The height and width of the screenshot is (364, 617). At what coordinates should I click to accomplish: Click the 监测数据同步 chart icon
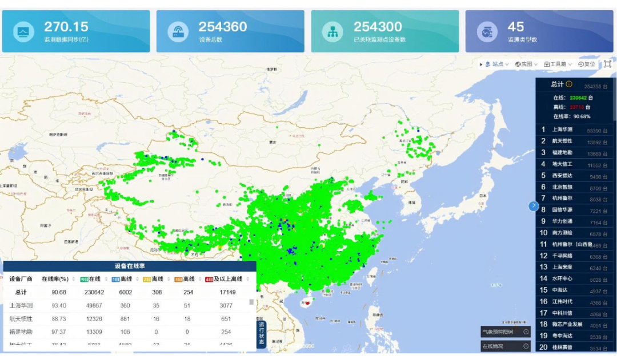[x=24, y=31]
